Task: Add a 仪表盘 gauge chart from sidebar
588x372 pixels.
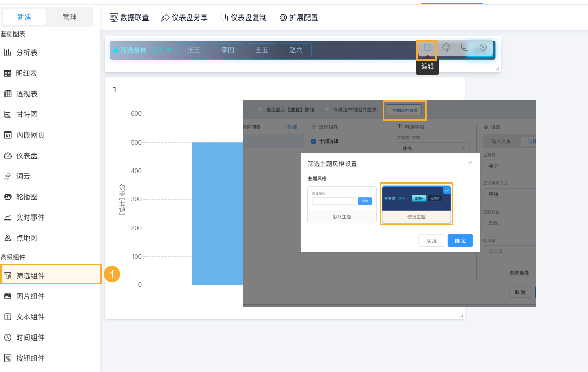Action: (21, 156)
